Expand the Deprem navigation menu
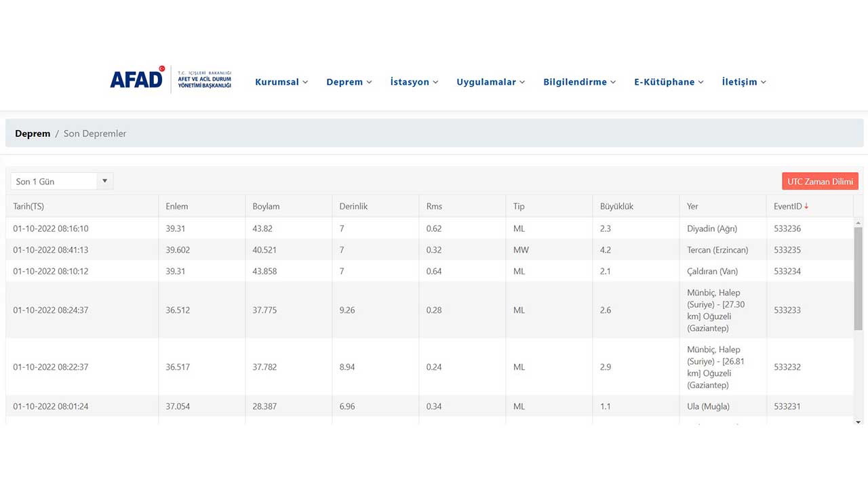This screenshot has width=868, height=477. click(349, 82)
